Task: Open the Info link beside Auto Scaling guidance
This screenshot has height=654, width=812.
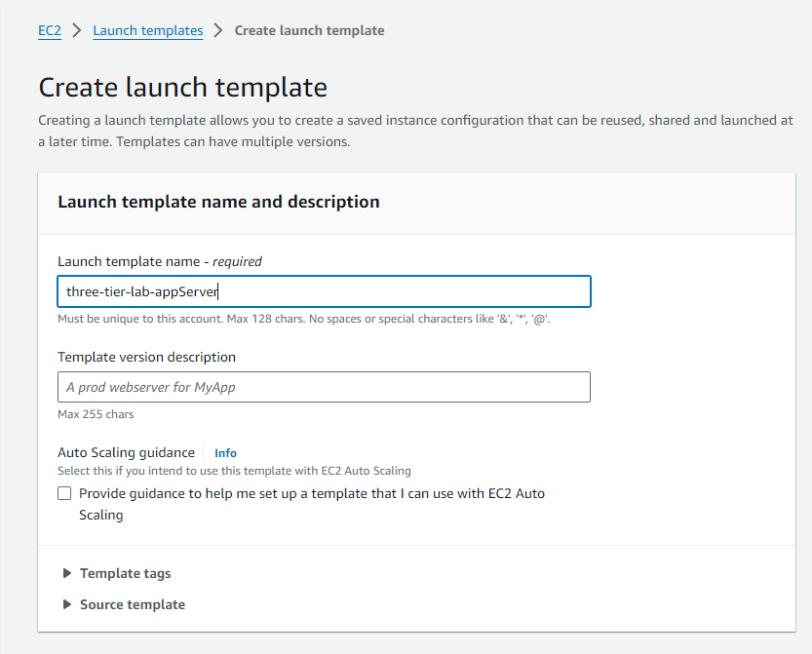Action: coord(225,453)
